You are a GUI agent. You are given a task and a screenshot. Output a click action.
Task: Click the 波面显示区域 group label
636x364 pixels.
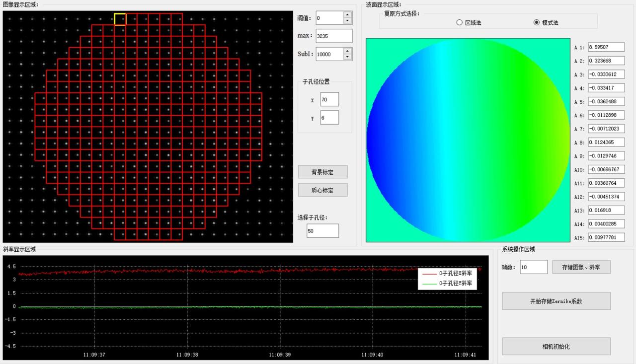point(383,4)
